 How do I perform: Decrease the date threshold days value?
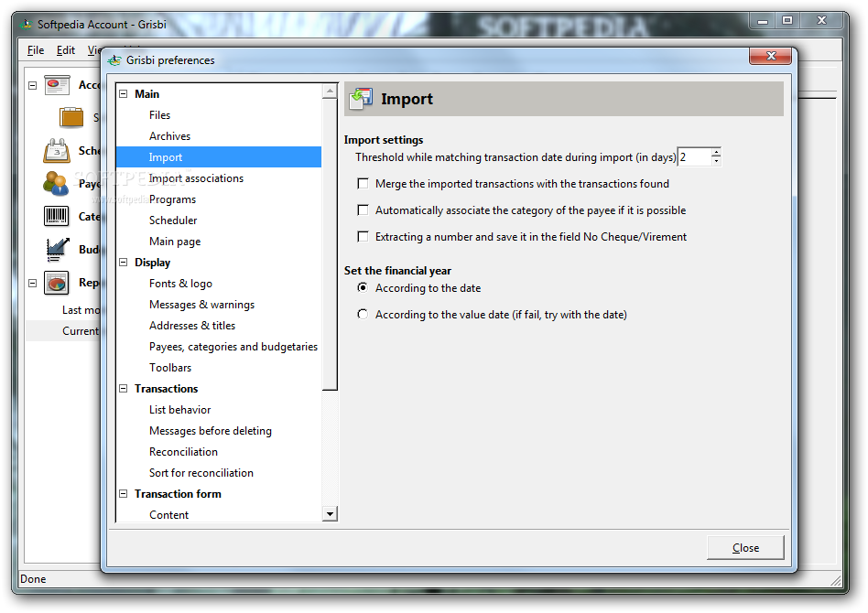(x=716, y=162)
